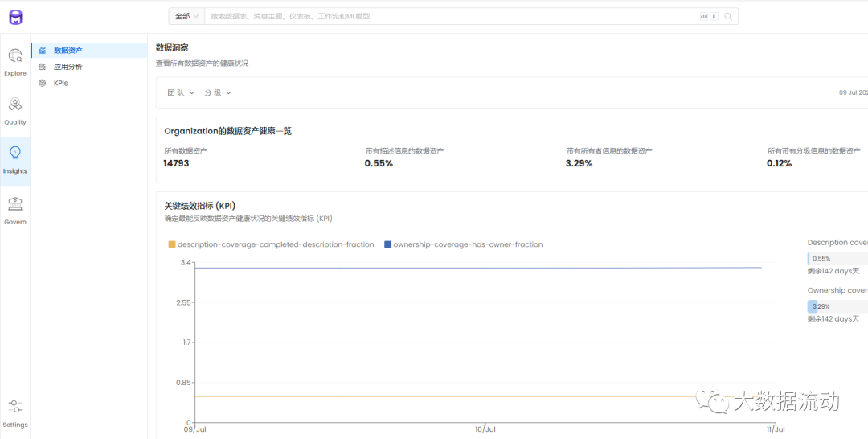Expand the 团队 filter dropdown
The image size is (868, 439).
tap(181, 92)
